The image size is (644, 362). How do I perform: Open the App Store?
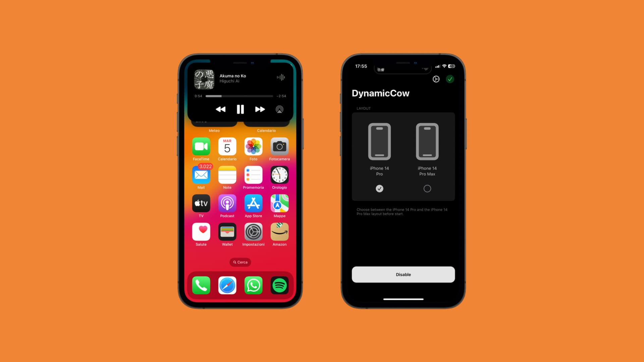point(253,204)
